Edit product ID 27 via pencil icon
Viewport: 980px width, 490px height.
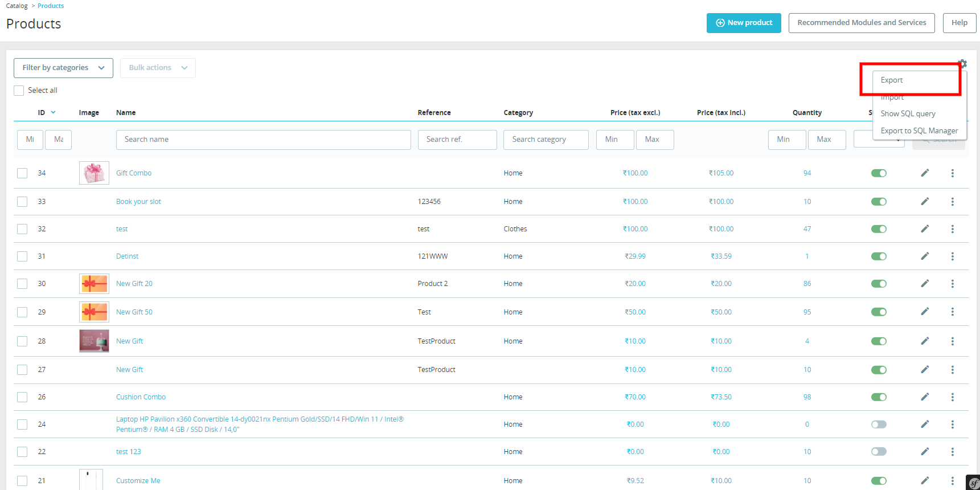pyautogui.click(x=925, y=369)
